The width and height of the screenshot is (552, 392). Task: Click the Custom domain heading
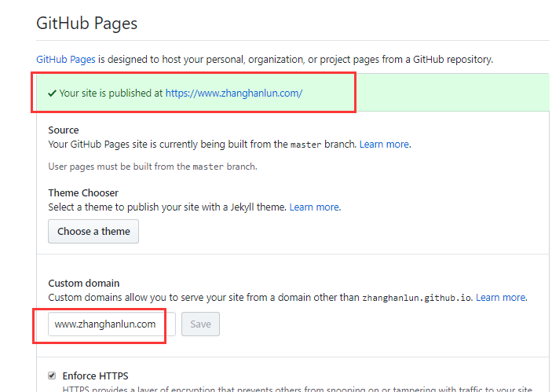click(x=84, y=283)
